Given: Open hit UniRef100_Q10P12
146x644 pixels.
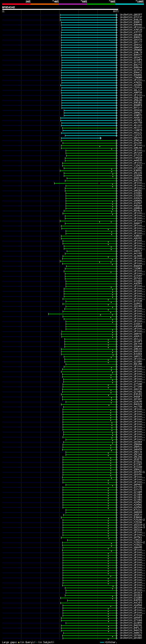Looking at the screenshot, I should (131, 70).
